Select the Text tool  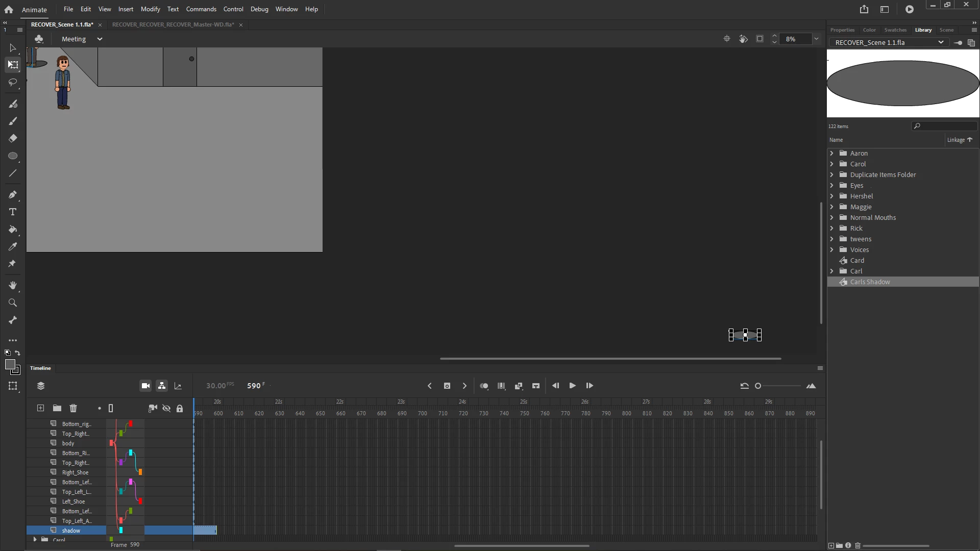pyautogui.click(x=13, y=212)
